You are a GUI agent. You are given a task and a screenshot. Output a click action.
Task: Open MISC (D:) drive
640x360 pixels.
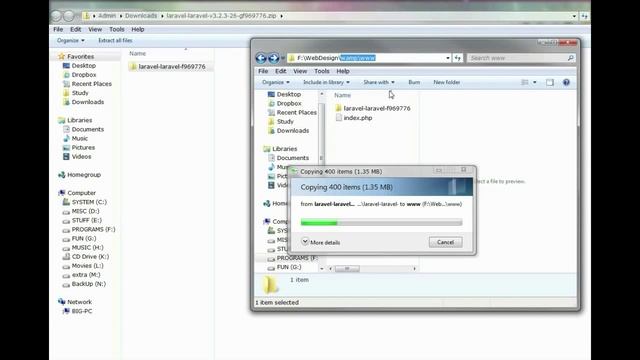[x=81, y=211]
